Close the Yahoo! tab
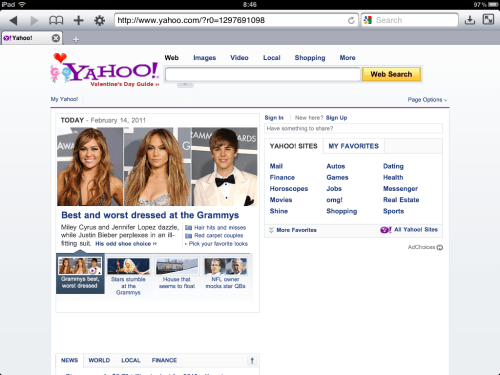The image size is (500, 375). point(56,38)
